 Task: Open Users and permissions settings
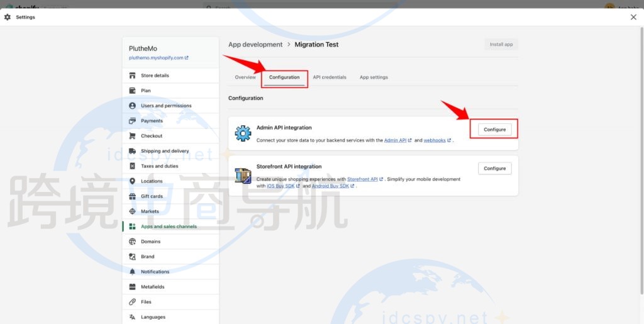(166, 106)
